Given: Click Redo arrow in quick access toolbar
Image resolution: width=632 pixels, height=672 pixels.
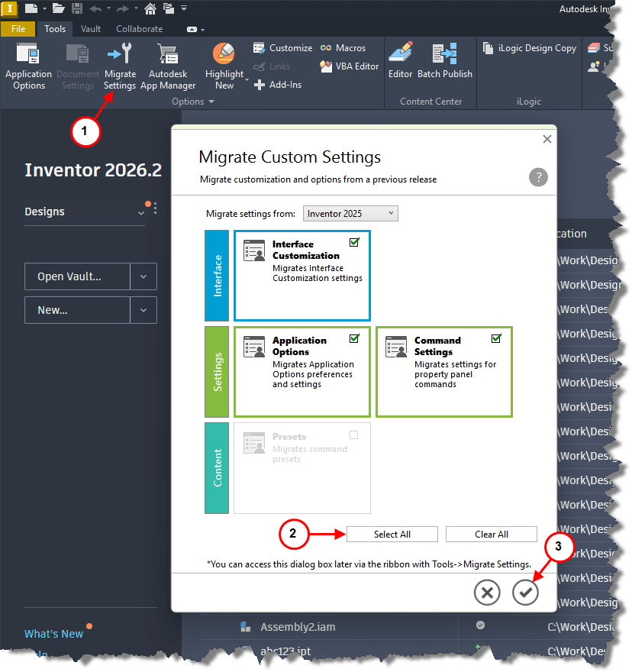Looking at the screenshot, I should coord(123,8).
